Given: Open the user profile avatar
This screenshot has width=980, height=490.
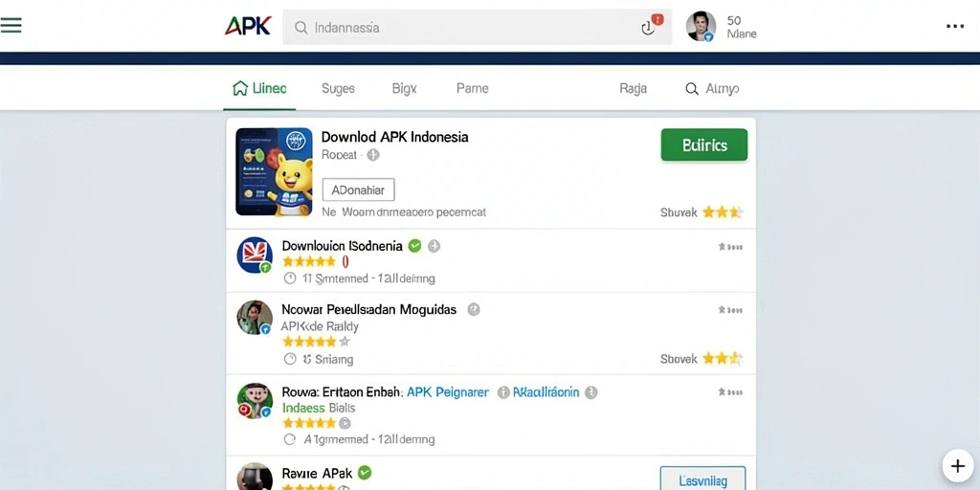Looking at the screenshot, I should coord(701,26).
